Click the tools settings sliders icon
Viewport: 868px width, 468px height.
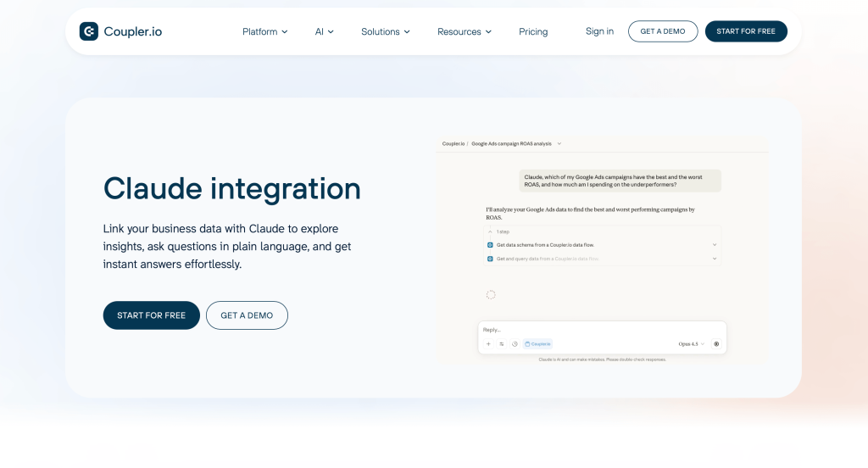click(502, 344)
